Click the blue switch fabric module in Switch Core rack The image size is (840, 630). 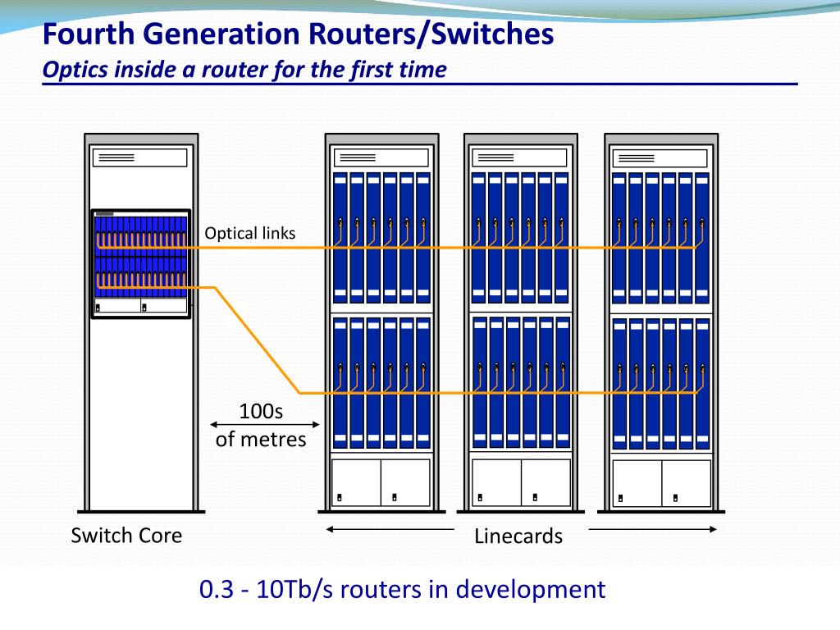click(141, 263)
